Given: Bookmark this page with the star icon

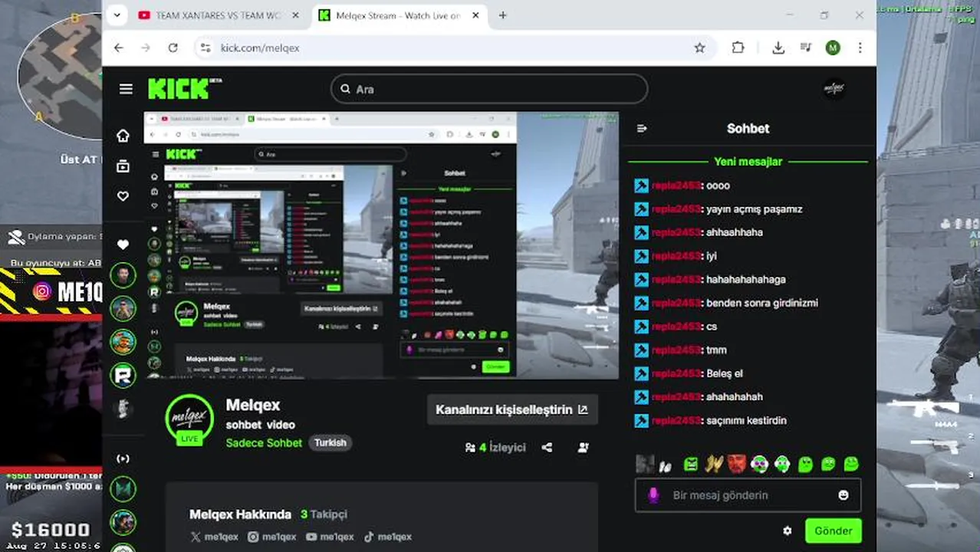Looking at the screenshot, I should tap(699, 48).
